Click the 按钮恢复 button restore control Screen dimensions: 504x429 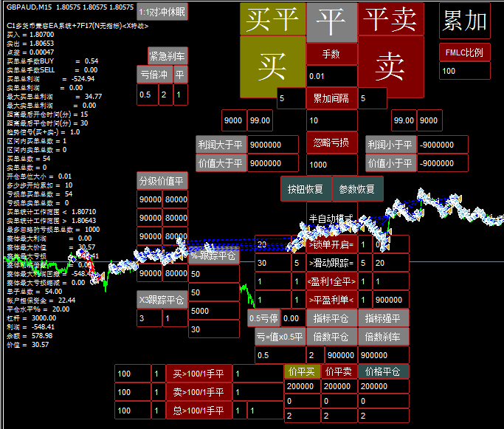(x=306, y=188)
